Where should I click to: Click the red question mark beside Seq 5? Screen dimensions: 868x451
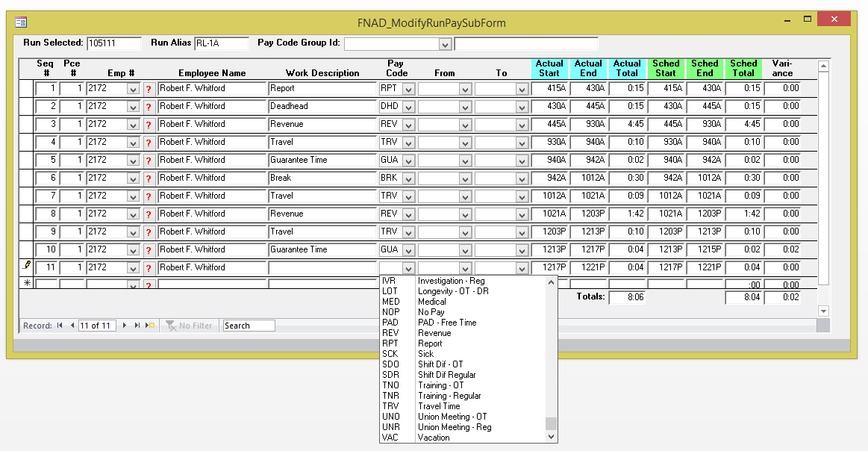(x=149, y=161)
